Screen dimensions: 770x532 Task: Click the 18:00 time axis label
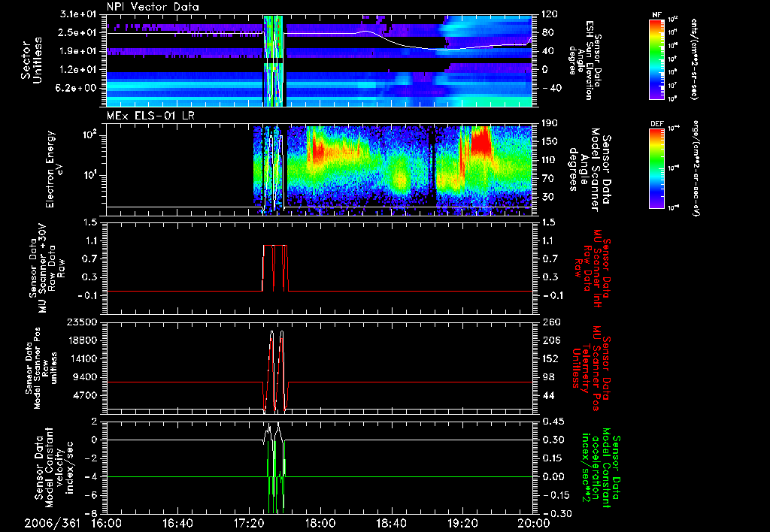point(320,523)
